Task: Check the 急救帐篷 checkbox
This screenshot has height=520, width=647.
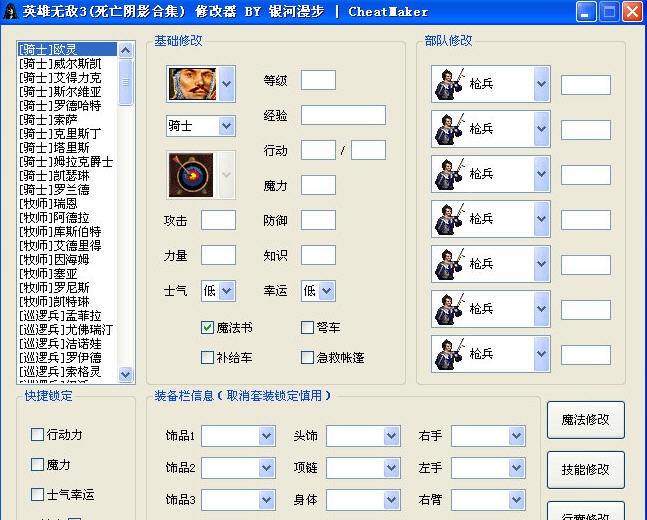Action: pos(307,357)
